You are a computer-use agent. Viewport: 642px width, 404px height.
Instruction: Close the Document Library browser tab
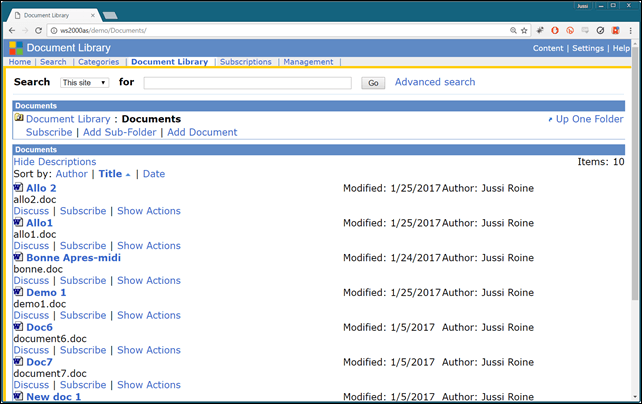(93, 16)
